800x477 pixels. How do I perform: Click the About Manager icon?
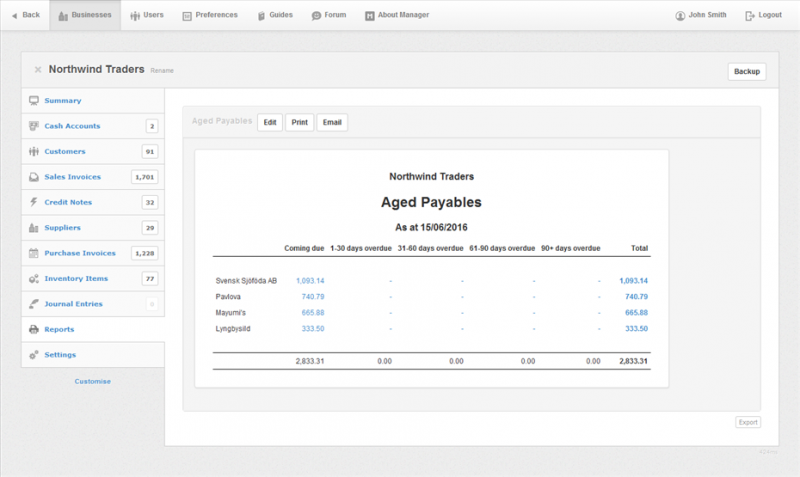pos(369,16)
